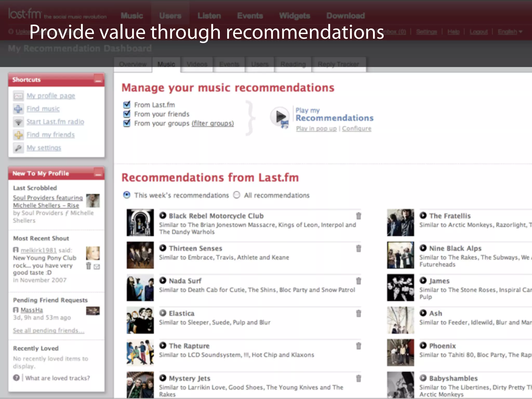Select All recommendations radio button
Screen dimensions: 532x399
coord(237,195)
